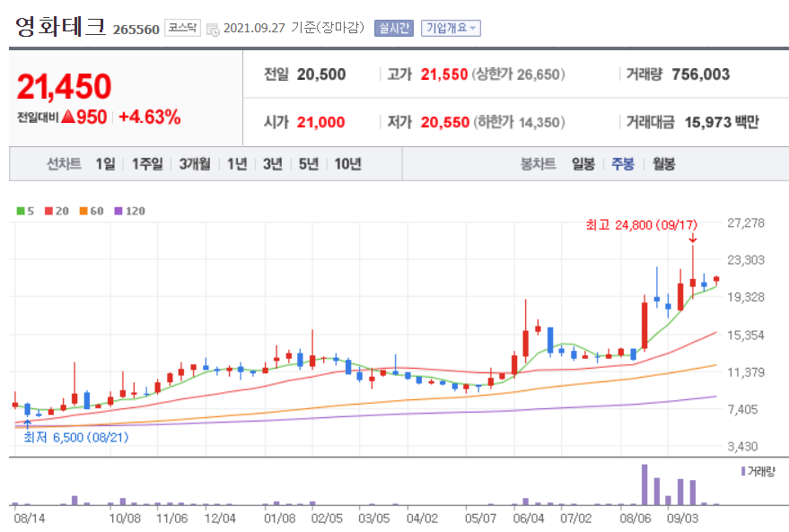This screenshot has height=532, width=789.
Task: Click the 코스닥 market badge
Action: pyautogui.click(x=181, y=27)
